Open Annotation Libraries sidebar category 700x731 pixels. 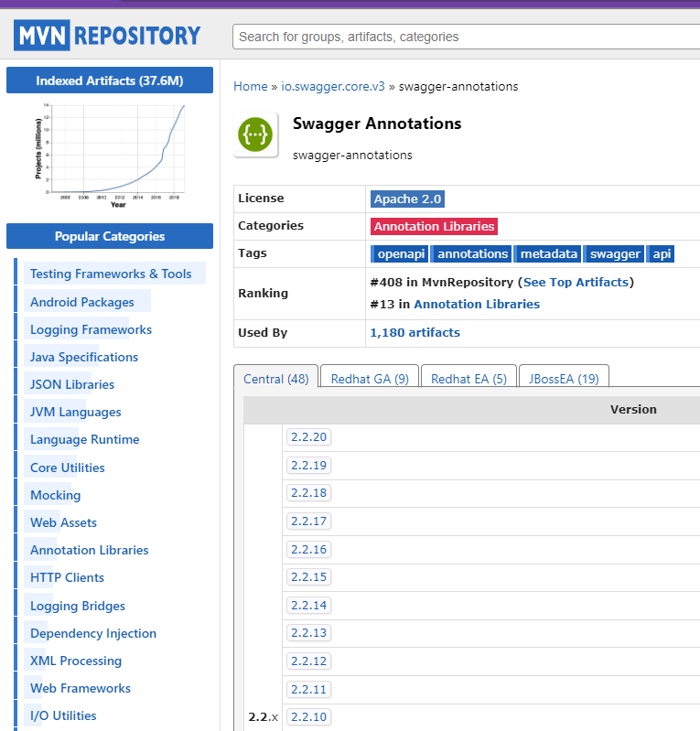pos(89,550)
